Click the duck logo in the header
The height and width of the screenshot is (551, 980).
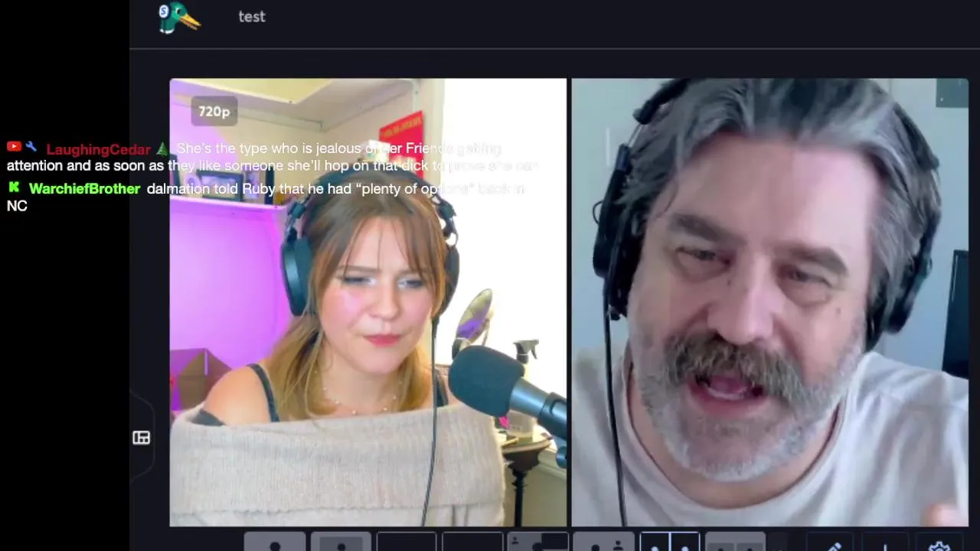click(x=179, y=17)
